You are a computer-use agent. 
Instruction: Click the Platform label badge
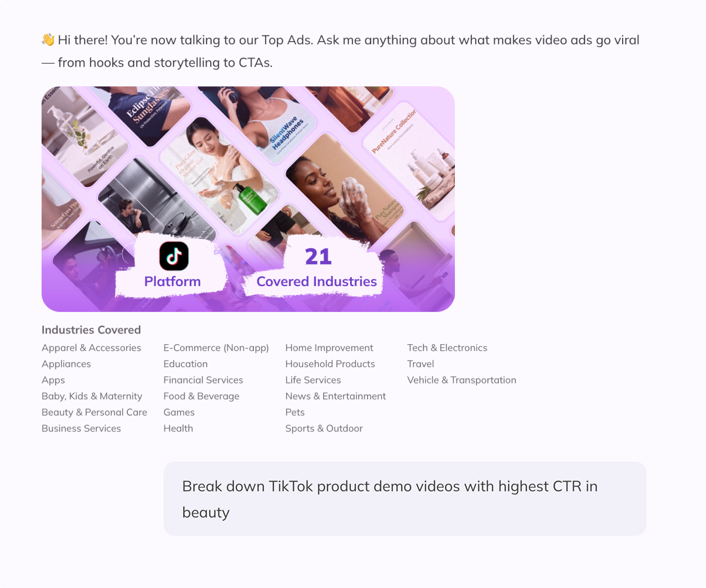tap(172, 281)
